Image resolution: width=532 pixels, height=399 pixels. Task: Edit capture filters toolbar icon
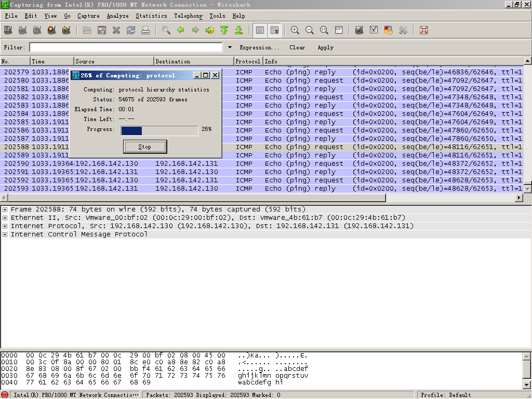pos(360,30)
